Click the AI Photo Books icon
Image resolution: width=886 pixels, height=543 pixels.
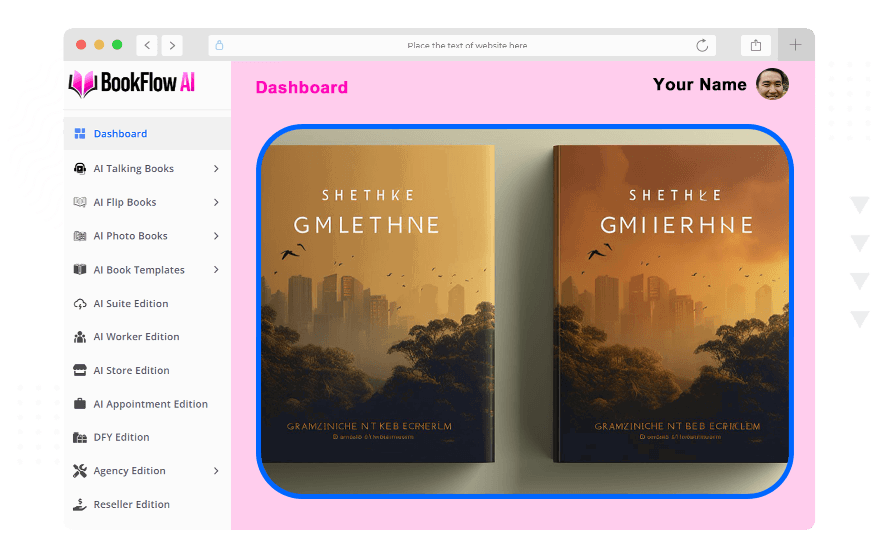80,236
